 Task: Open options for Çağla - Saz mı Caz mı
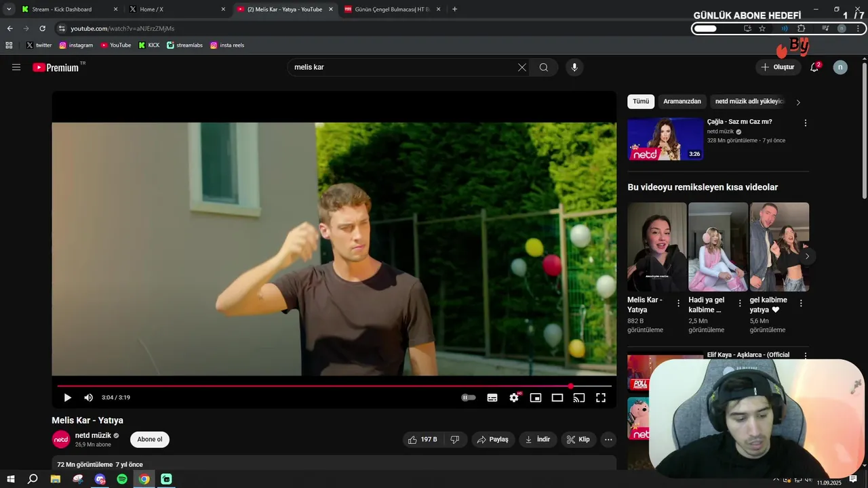(x=806, y=123)
